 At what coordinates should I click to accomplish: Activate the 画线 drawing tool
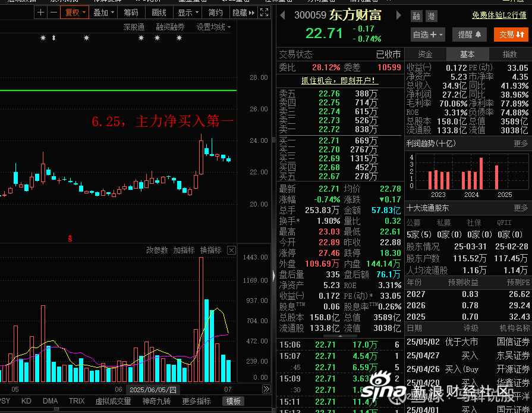pyautogui.click(x=159, y=12)
